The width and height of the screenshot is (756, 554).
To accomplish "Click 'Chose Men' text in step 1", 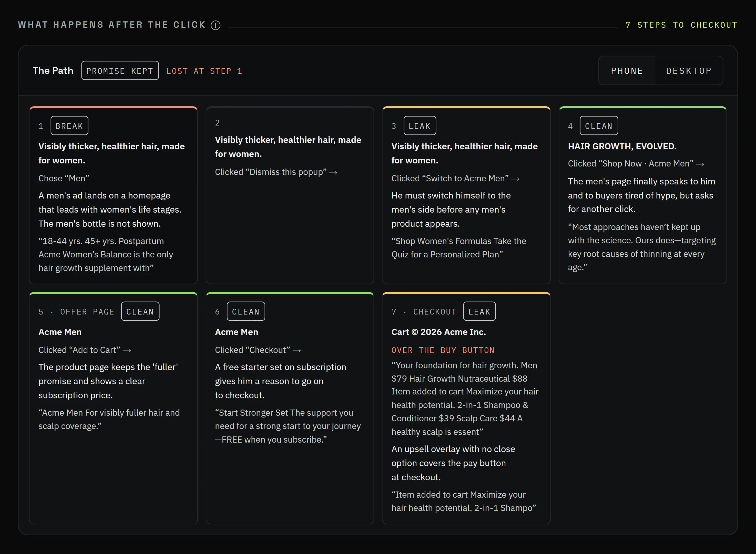I will click(x=64, y=179).
